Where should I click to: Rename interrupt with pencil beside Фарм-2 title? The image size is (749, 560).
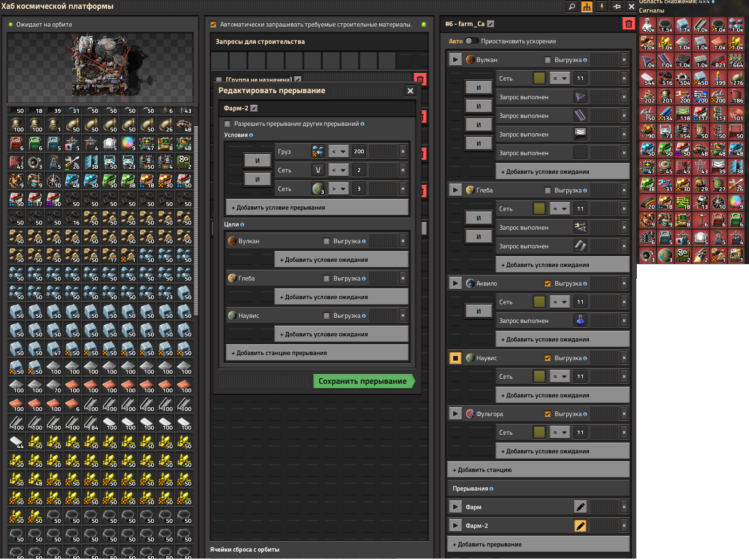[254, 108]
